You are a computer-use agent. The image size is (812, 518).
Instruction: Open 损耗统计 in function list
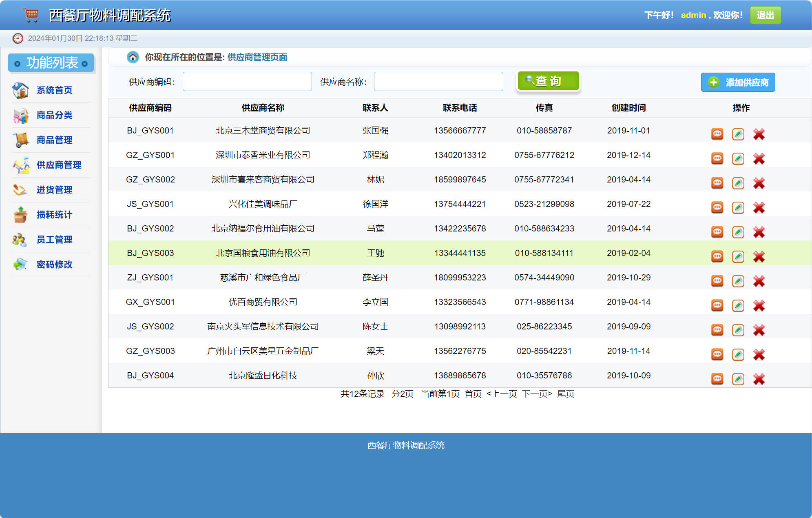(54, 215)
